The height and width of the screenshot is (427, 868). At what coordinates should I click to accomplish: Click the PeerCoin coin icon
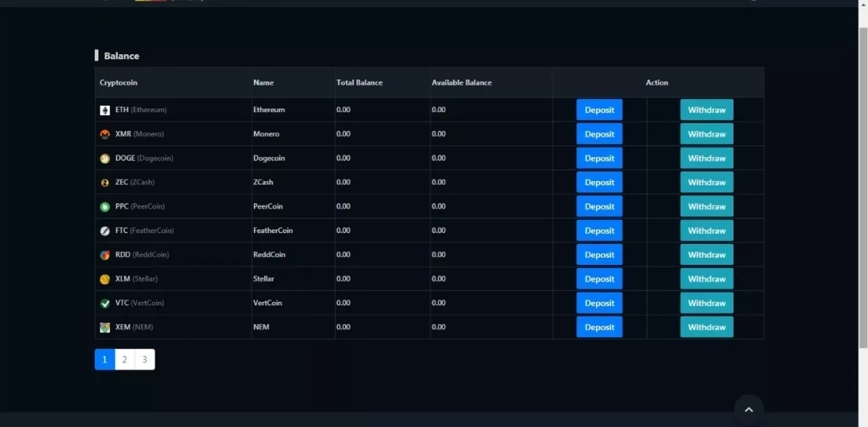(x=105, y=207)
